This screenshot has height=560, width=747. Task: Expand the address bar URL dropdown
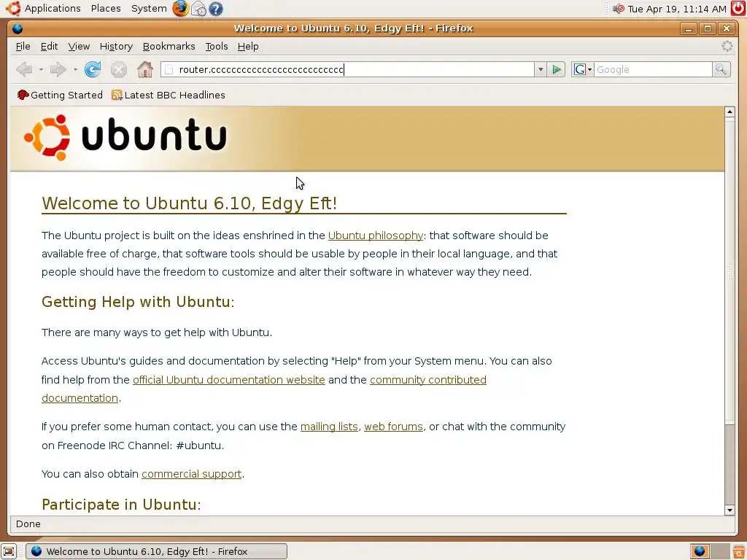pyautogui.click(x=541, y=69)
